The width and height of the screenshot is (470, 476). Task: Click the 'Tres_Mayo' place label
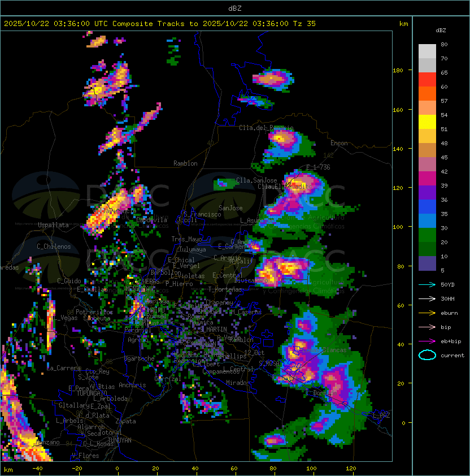(186, 239)
